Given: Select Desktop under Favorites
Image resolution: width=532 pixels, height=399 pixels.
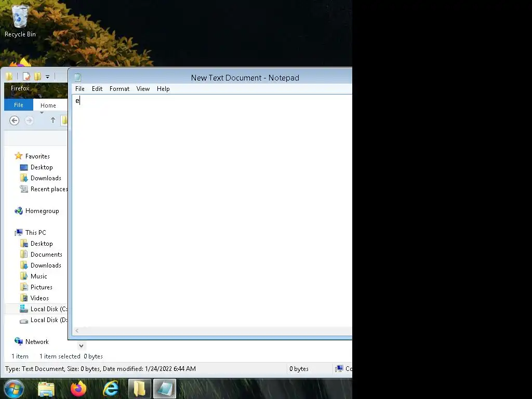Looking at the screenshot, I should coord(42,167).
